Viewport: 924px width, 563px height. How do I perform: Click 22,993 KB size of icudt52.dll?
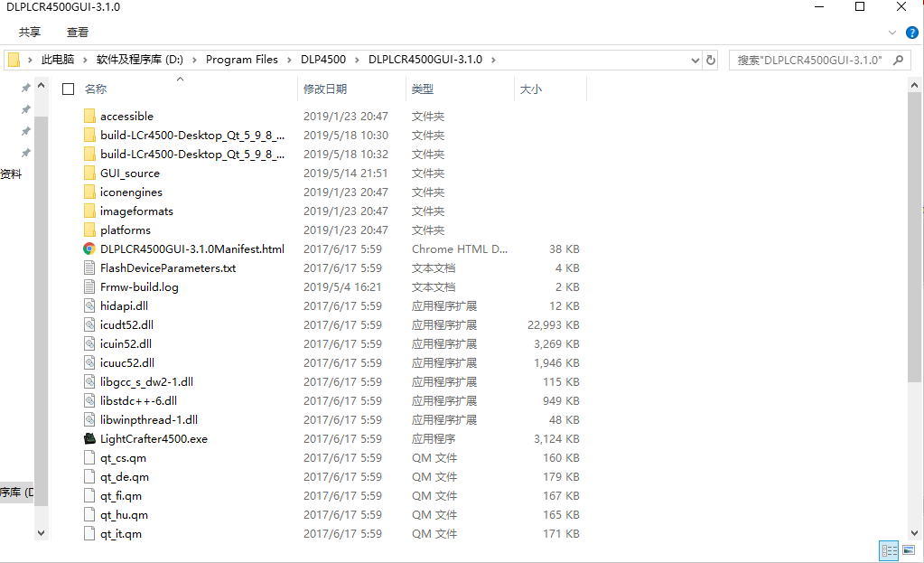pyautogui.click(x=554, y=324)
